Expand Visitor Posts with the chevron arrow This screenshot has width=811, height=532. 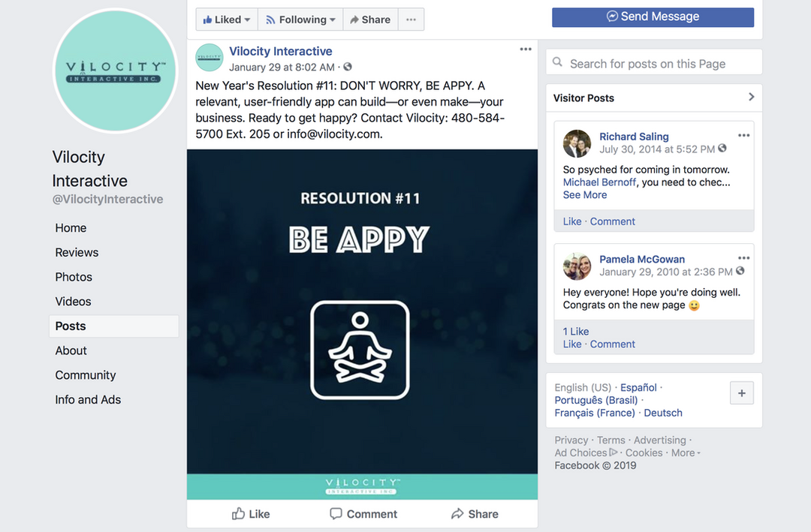click(x=752, y=98)
